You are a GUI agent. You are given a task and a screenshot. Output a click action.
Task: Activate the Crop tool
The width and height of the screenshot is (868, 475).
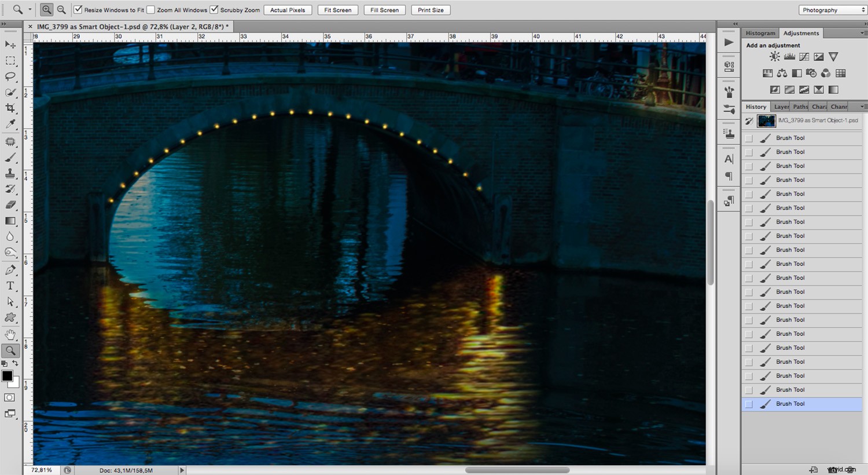10,108
